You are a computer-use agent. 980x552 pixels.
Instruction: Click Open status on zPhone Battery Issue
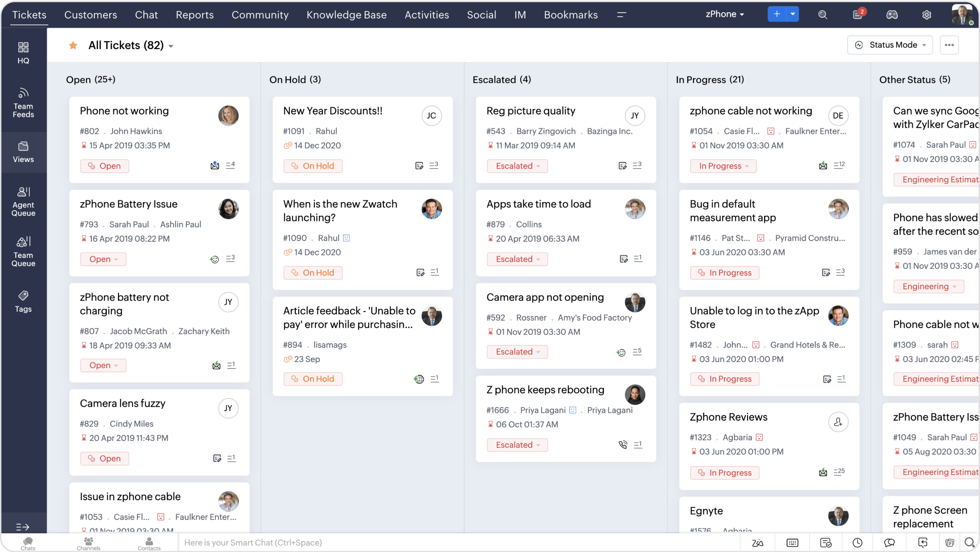tap(102, 259)
